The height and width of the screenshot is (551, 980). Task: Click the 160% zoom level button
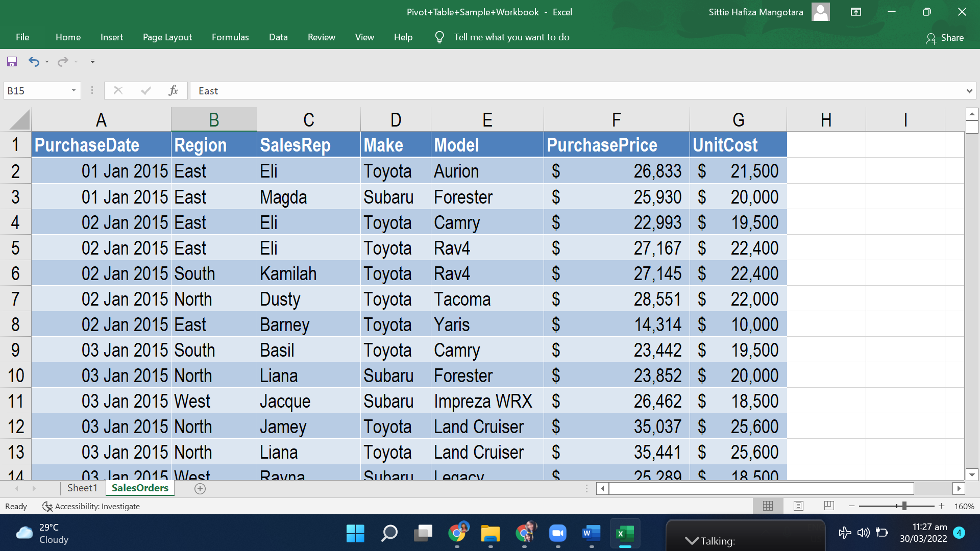[964, 506]
